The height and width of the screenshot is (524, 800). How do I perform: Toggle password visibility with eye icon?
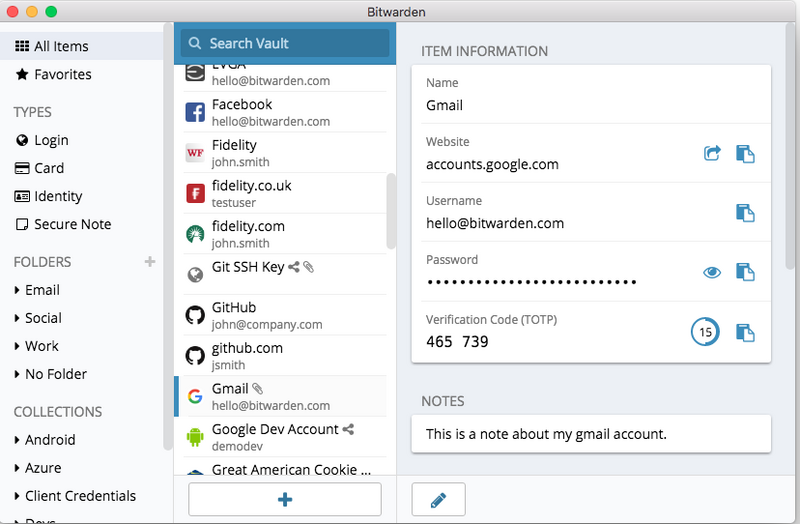tap(712, 271)
